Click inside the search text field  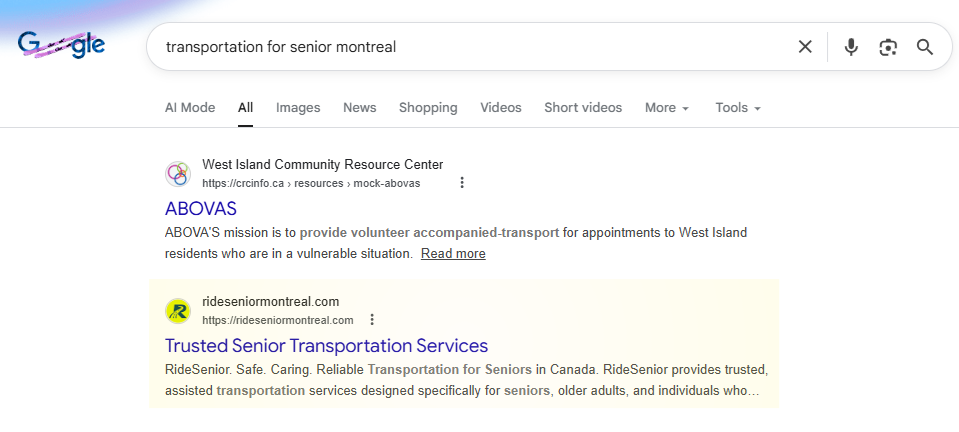coord(471,47)
